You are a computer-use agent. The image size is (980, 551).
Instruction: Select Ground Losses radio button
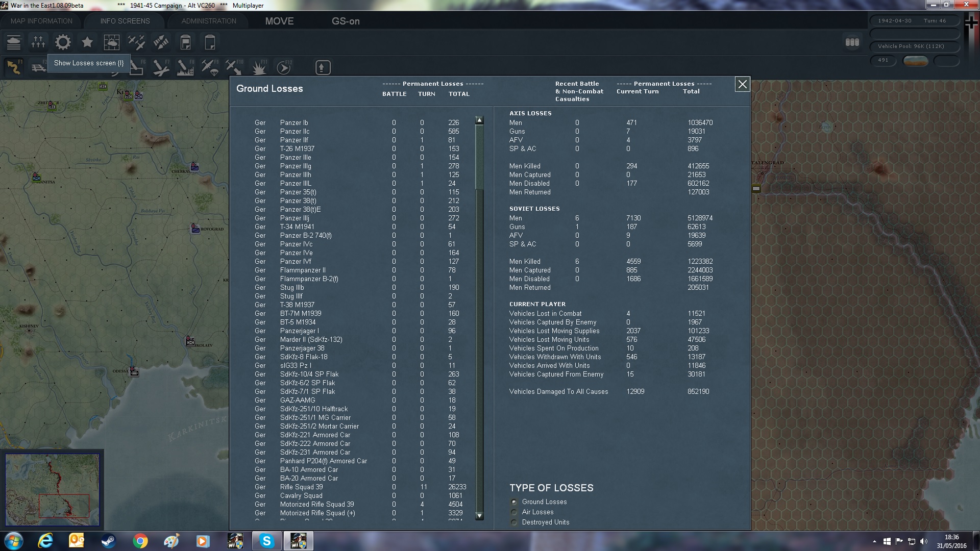click(514, 502)
